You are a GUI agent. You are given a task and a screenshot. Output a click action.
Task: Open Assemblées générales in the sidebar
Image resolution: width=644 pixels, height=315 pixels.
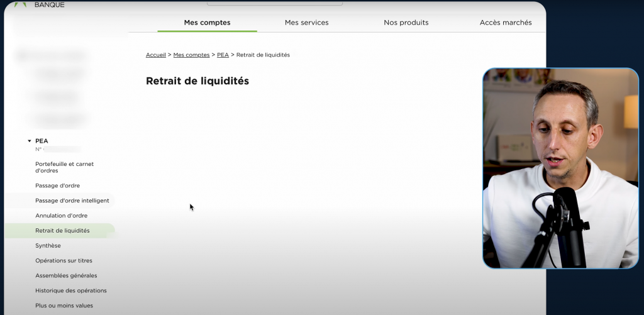(x=66, y=275)
